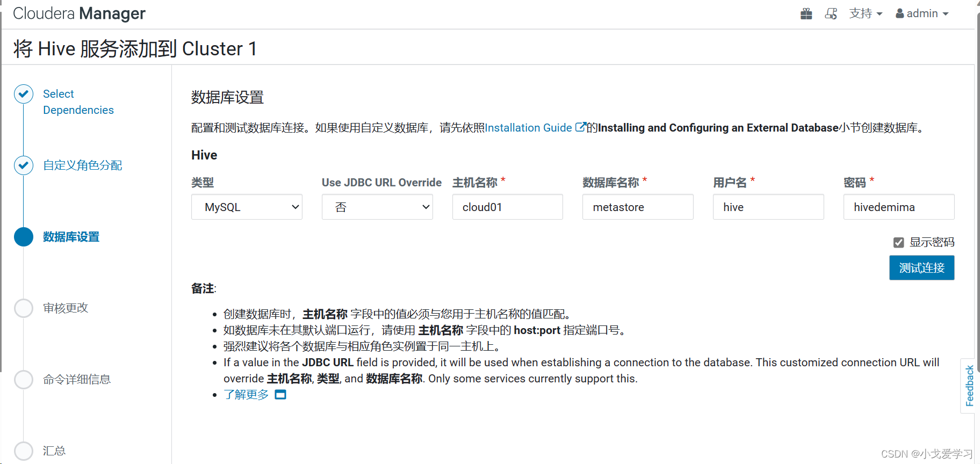This screenshot has width=980, height=464.
Task: Go to the Select Dependencies step
Action: pyautogui.click(x=78, y=102)
